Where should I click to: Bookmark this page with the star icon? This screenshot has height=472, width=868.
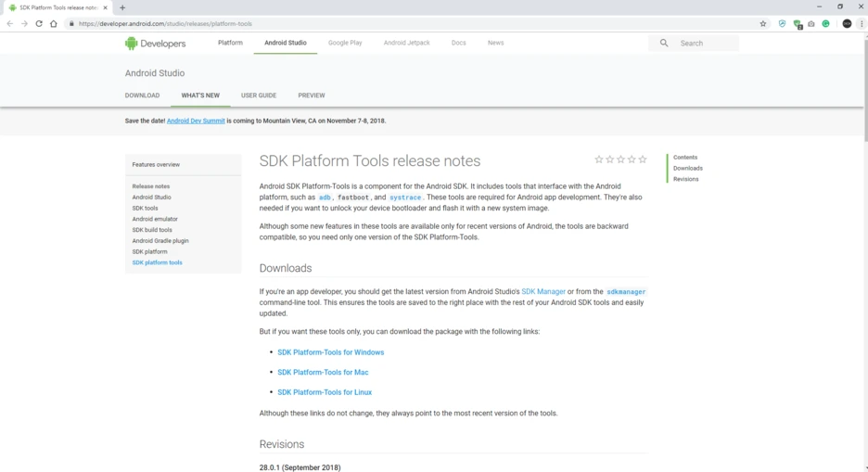(763, 24)
